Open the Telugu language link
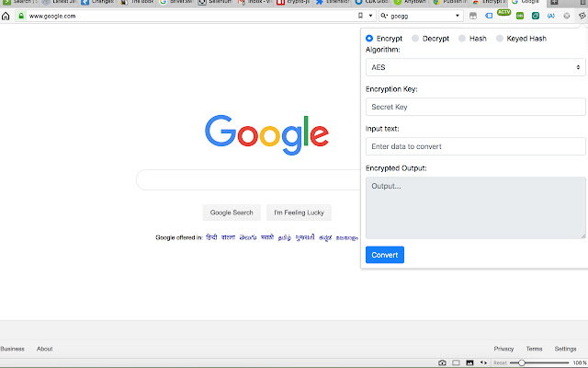588x368 pixels. tap(248, 237)
